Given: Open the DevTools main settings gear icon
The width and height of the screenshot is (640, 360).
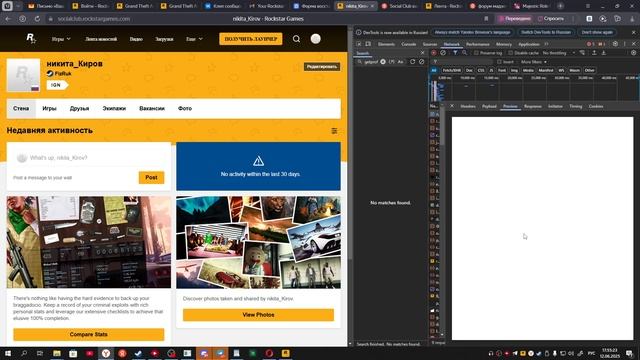Looking at the screenshot, I should click(615, 44).
